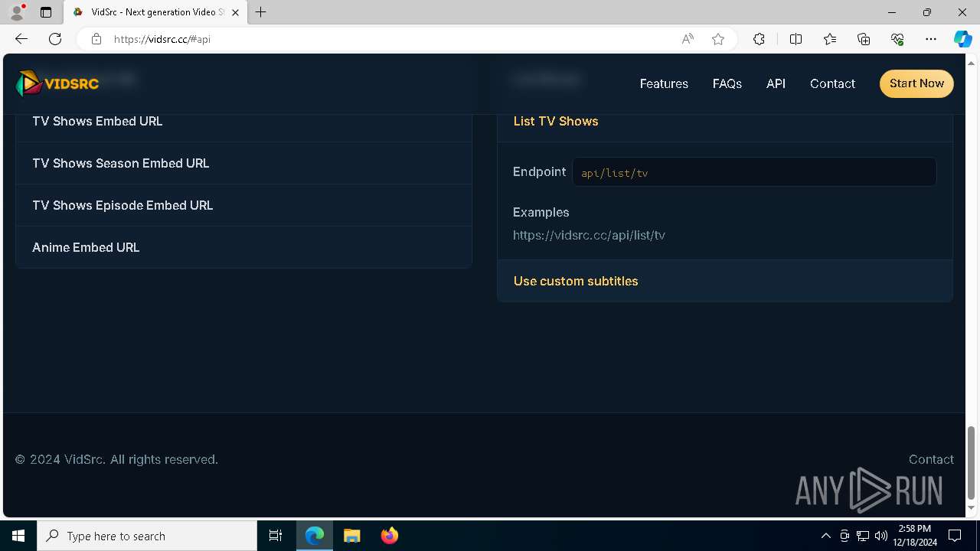Open the Windows Start menu
Viewport: 980px width, 551px height.
[18, 536]
